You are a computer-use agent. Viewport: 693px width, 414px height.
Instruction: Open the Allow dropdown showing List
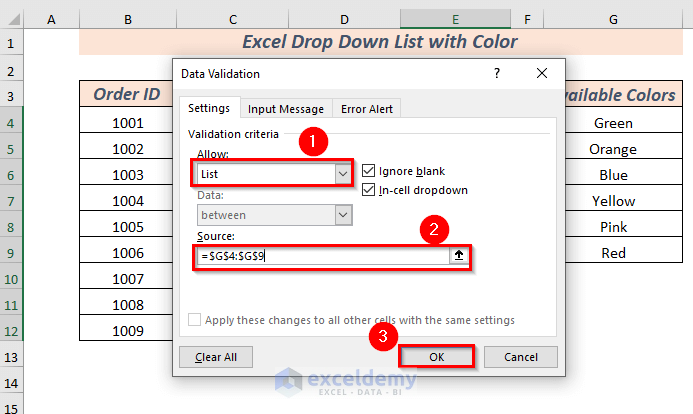pos(343,174)
